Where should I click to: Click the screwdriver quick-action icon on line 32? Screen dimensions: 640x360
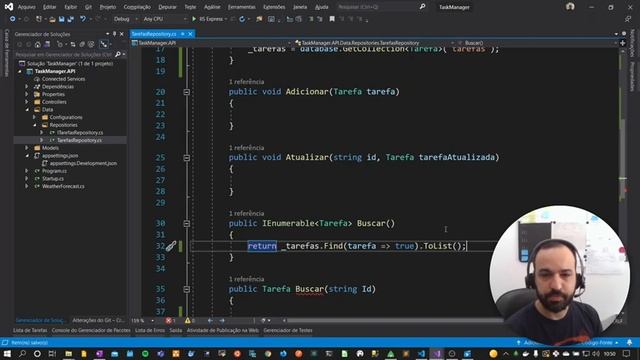pyautogui.click(x=171, y=246)
